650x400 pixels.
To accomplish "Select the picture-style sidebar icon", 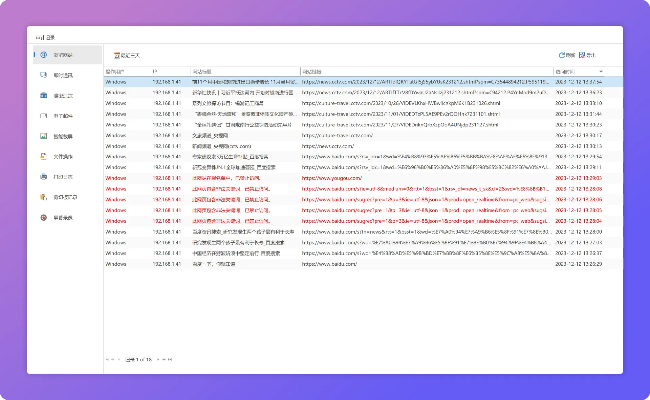I will coord(42,136).
